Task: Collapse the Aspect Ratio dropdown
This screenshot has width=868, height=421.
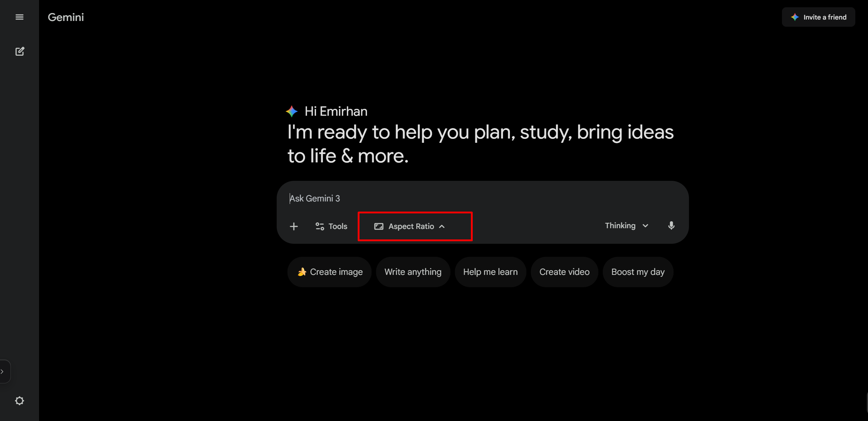Action: pos(442,226)
